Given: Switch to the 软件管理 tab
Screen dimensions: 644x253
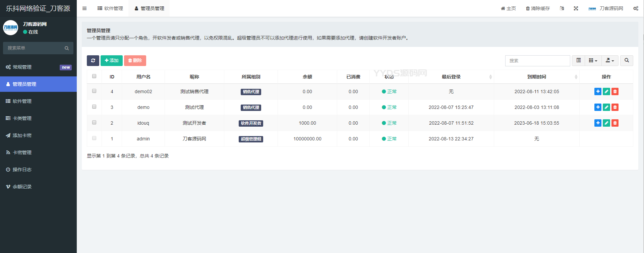Looking at the screenshot, I should click(x=110, y=8).
